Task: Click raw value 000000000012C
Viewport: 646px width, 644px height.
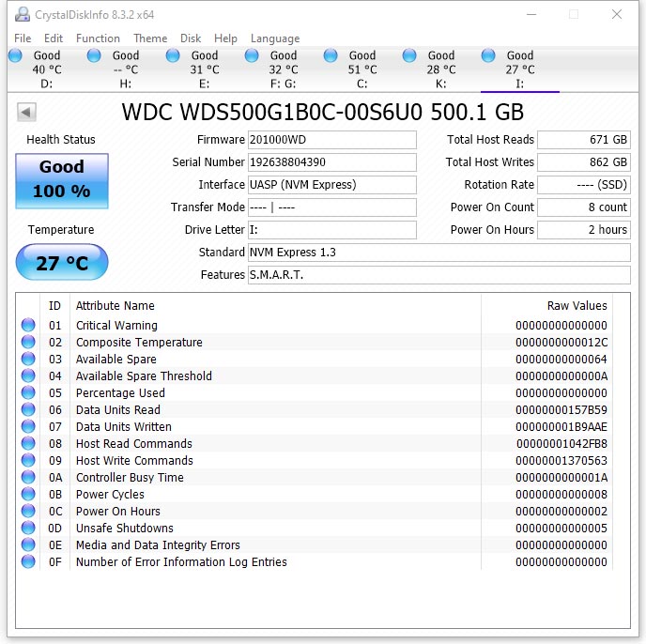Action: (561, 343)
